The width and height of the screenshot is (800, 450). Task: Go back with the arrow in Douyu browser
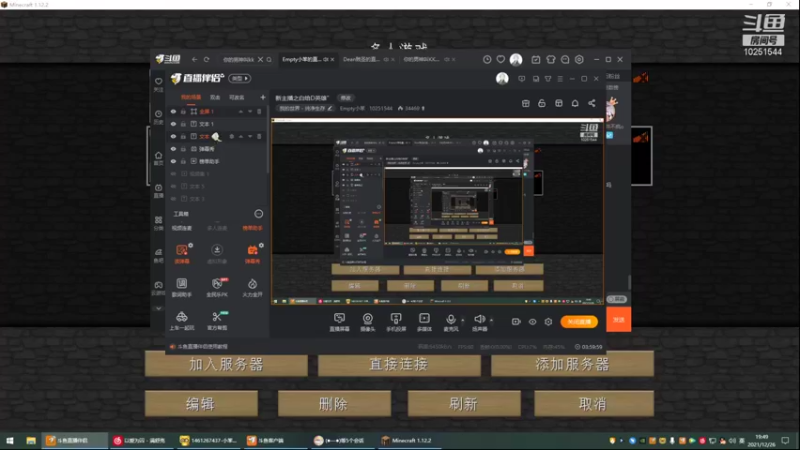click(194, 60)
